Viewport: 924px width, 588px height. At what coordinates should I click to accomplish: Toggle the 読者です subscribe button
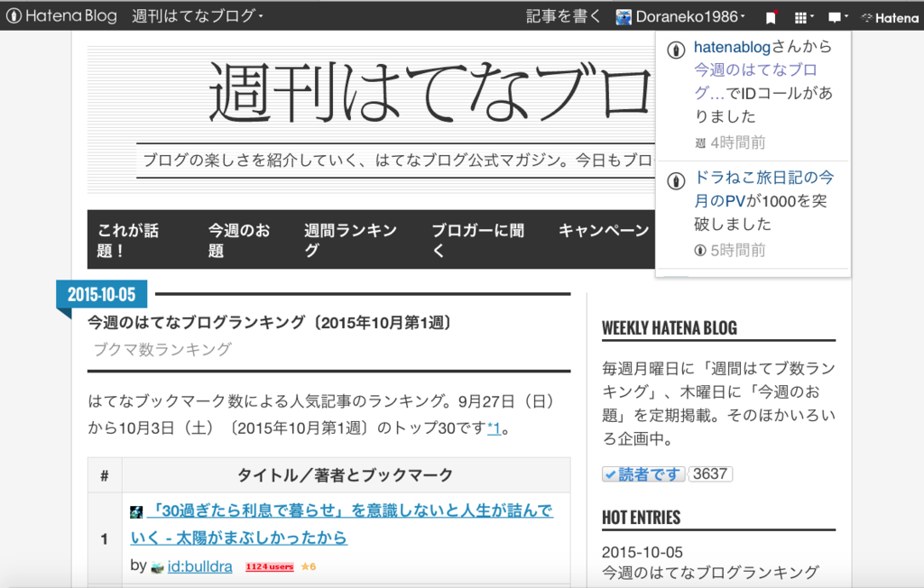pyautogui.click(x=643, y=474)
